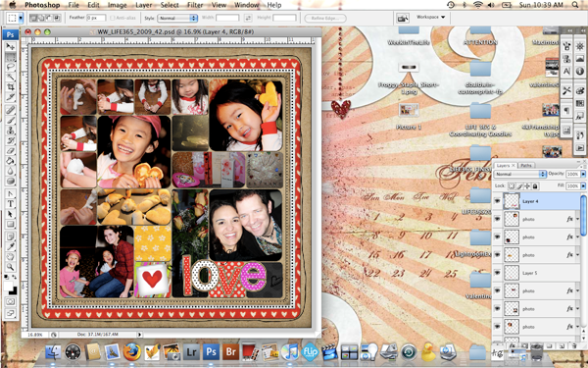
Task: Select the Zoom tool
Action: point(10,267)
